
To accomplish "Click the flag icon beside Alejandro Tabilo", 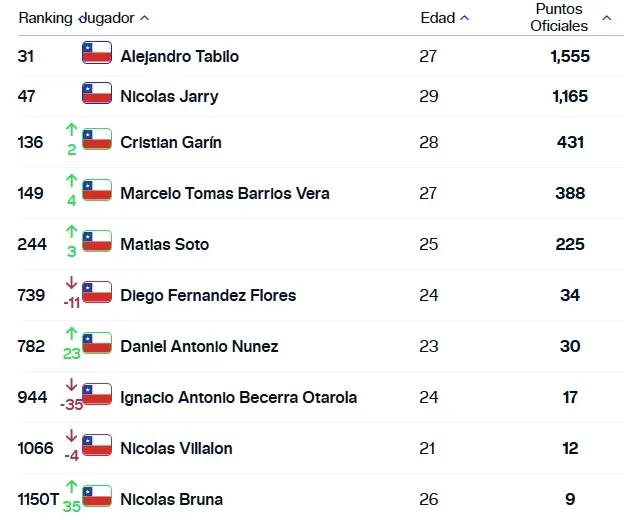I will click(97, 53).
